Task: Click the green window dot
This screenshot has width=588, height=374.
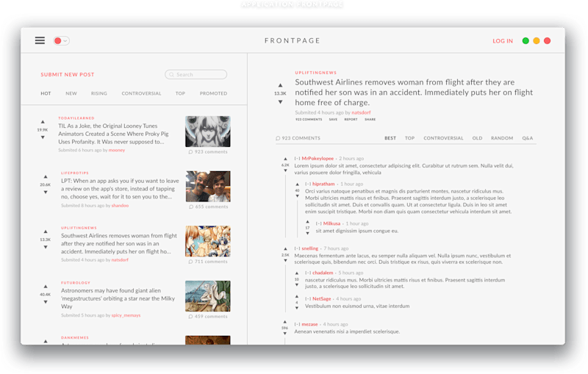Action: [x=526, y=40]
